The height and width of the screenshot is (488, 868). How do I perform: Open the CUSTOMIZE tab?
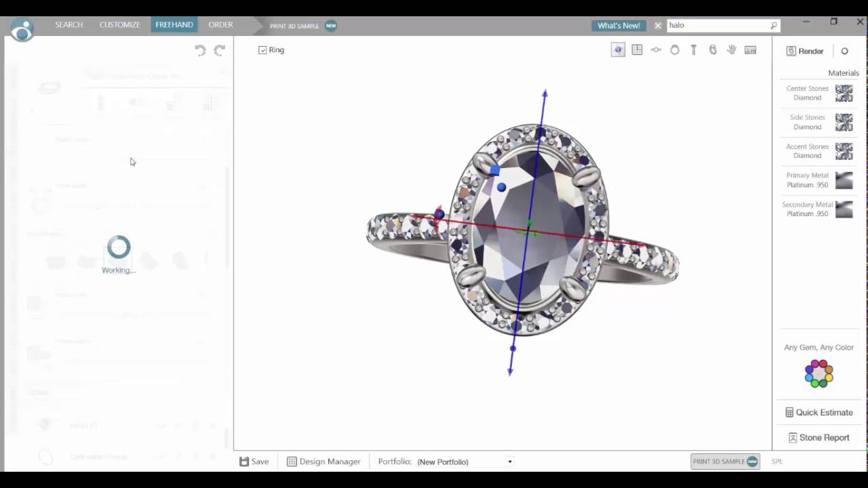tap(119, 25)
